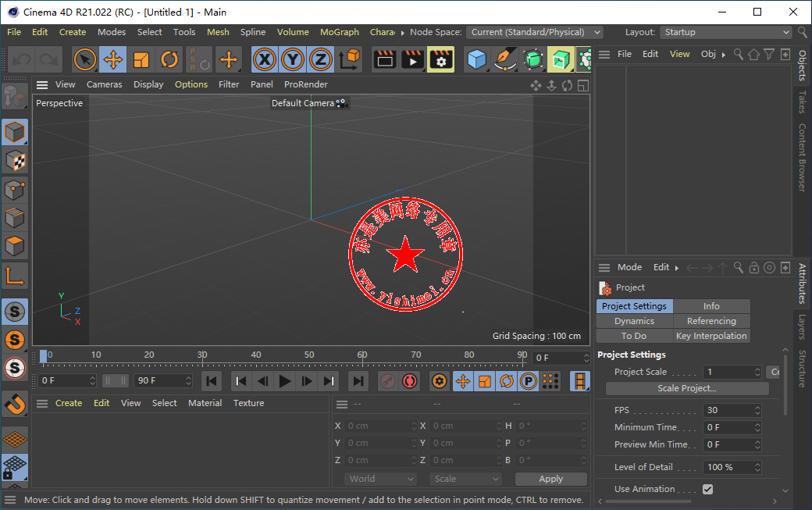Open the Node Space dropdown
Image resolution: width=812 pixels, height=510 pixels.
click(x=534, y=32)
